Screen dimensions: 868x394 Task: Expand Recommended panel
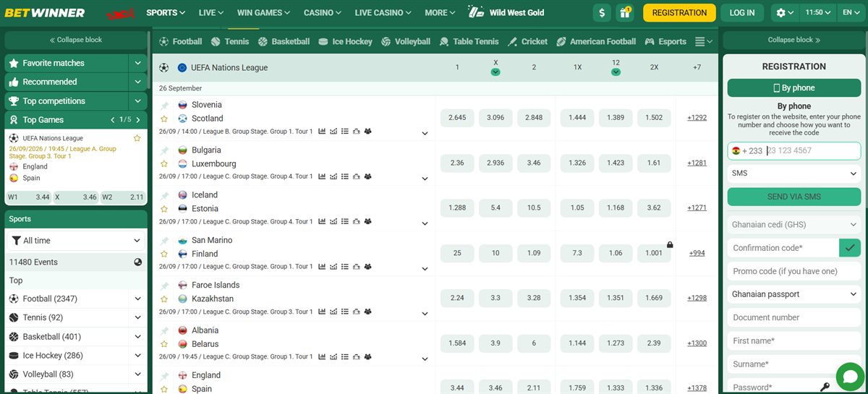137,82
